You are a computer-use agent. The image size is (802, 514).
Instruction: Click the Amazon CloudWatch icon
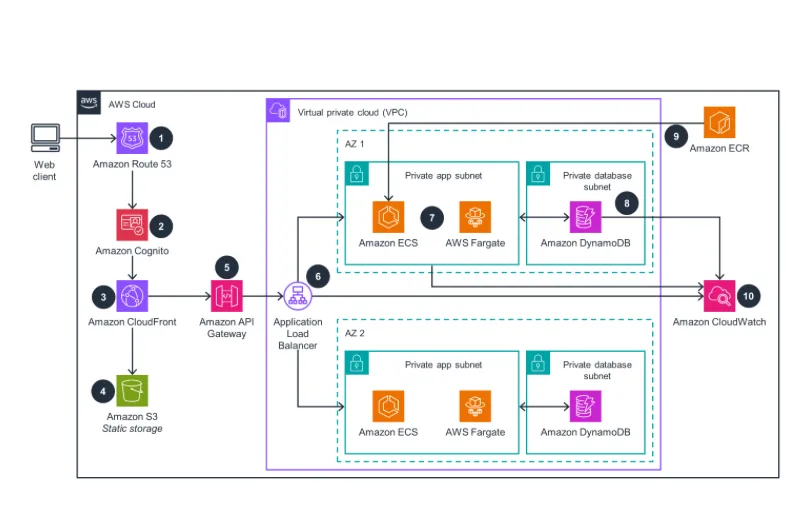[719, 296]
